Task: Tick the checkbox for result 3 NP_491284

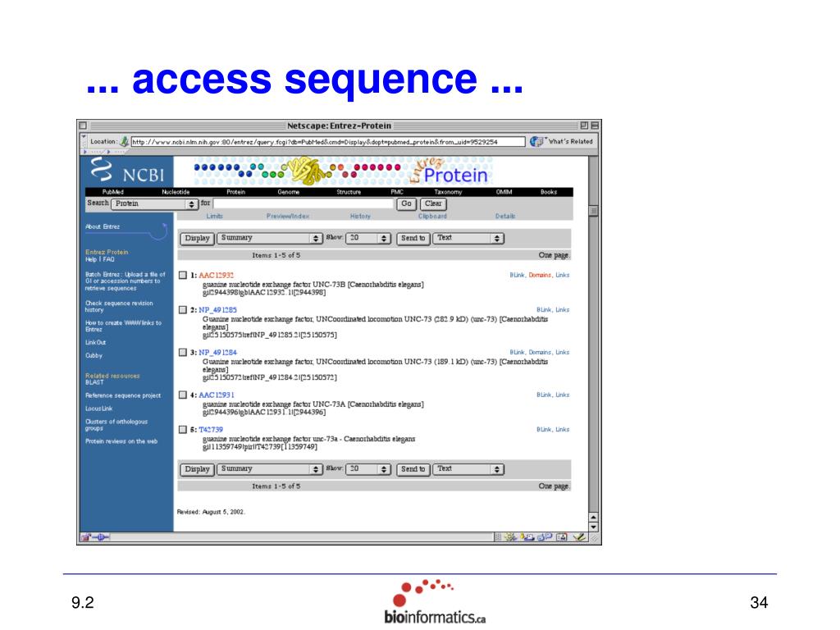Action: tap(183, 353)
